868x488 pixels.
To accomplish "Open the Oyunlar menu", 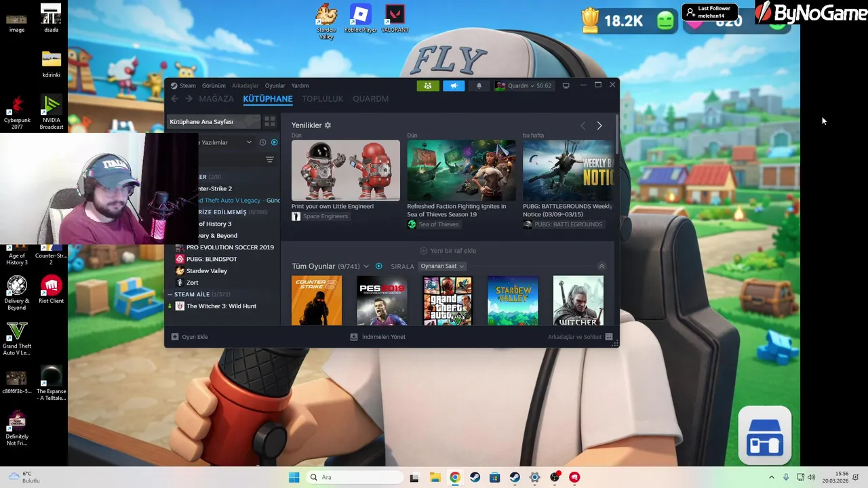I will (x=275, y=85).
